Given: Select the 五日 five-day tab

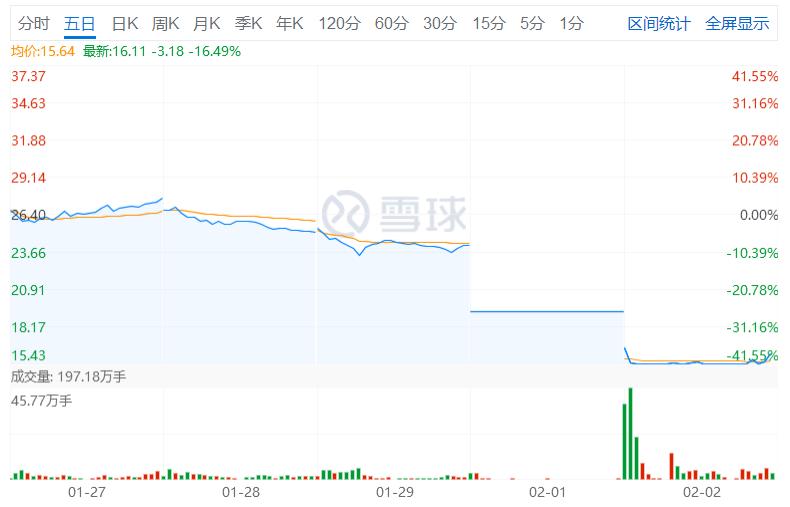Looking at the screenshot, I should click(x=80, y=23).
